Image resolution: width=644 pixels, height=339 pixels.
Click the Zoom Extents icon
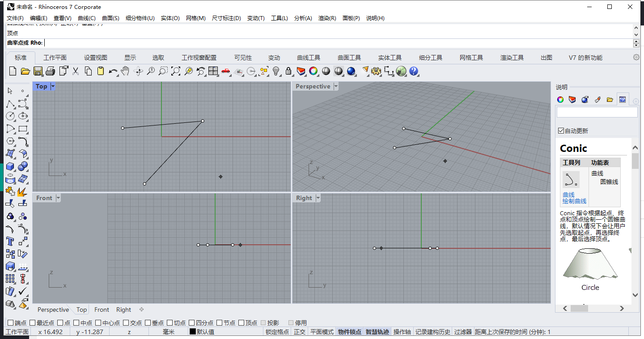176,71
